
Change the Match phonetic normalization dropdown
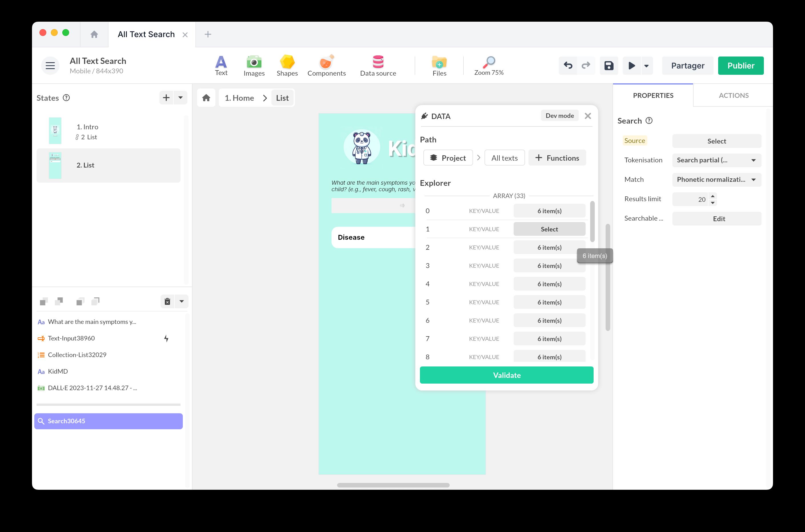click(x=716, y=180)
